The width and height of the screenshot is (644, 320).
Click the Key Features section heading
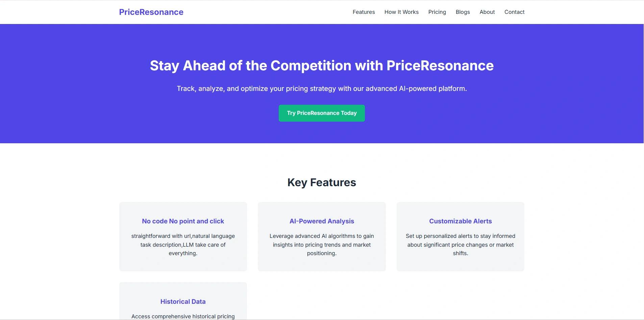[322, 182]
